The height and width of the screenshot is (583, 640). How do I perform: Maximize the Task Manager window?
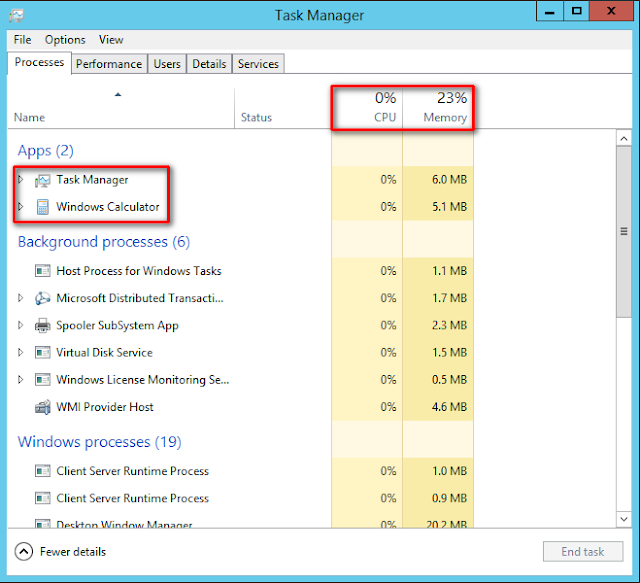pos(576,11)
